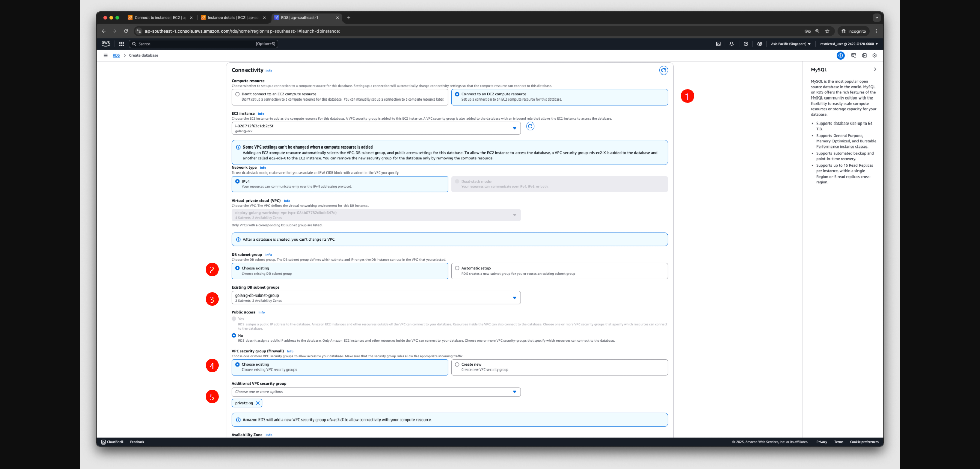The width and height of the screenshot is (980, 469).
Task: Open the restricted_user account menu
Action: (849, 44)
